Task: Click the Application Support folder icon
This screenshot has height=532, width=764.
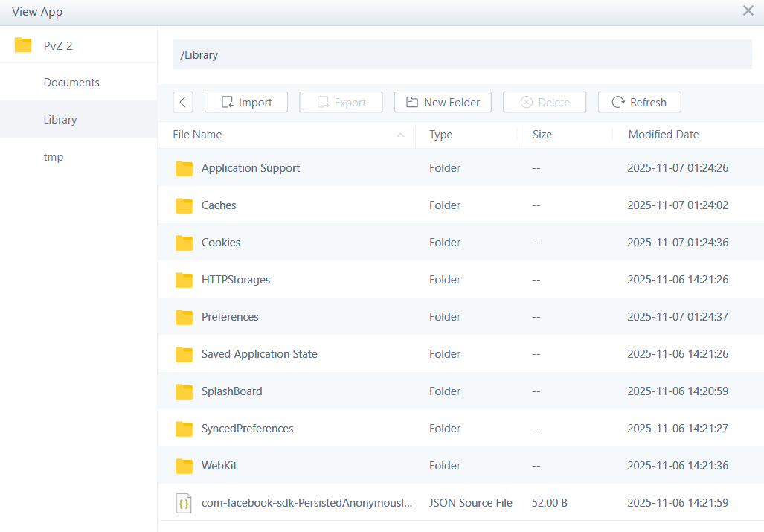Action: tap(184, 168)
